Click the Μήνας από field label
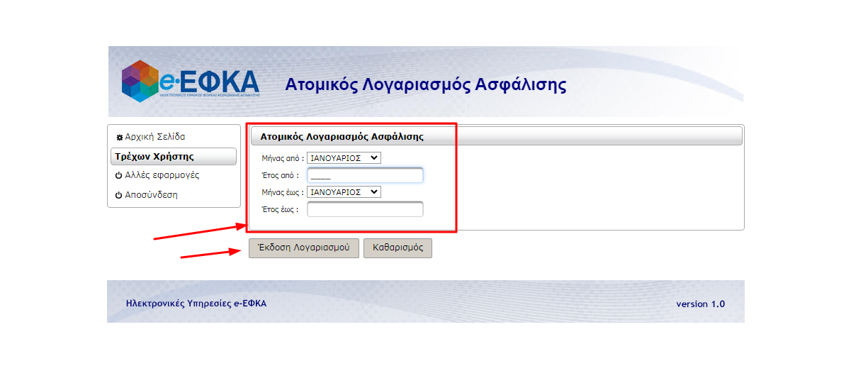Viewport: 868px width, 388px height. click(x=282, y=158)
